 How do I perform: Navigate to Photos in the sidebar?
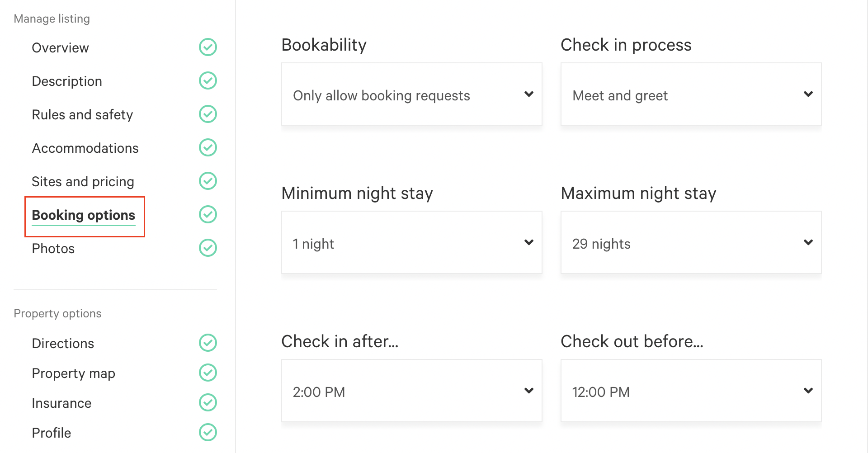(x=53, y=248)
